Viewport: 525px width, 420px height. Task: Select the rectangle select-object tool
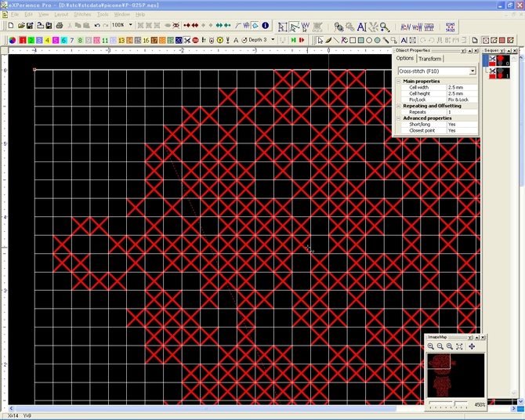tap(282, 27)
